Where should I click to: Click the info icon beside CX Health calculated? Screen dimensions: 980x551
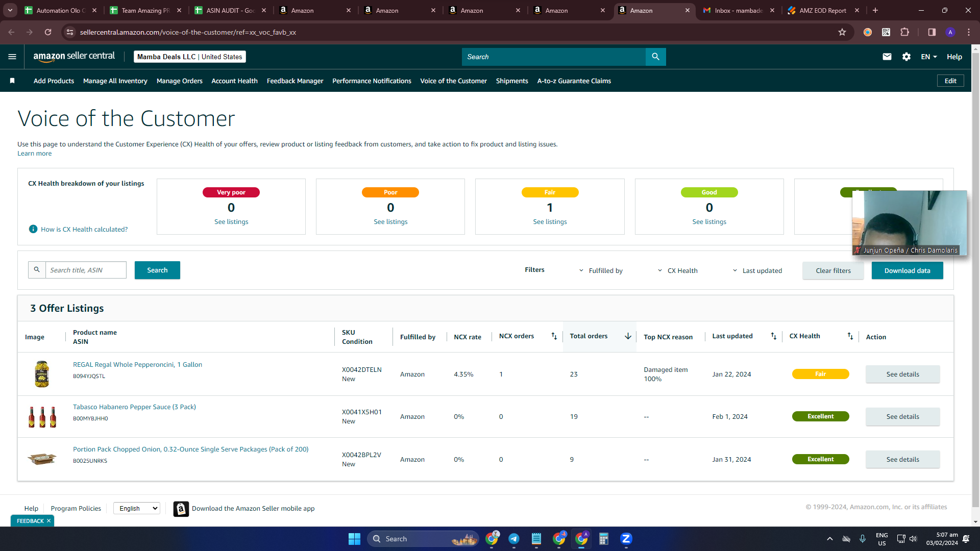[x=33, y=229]
